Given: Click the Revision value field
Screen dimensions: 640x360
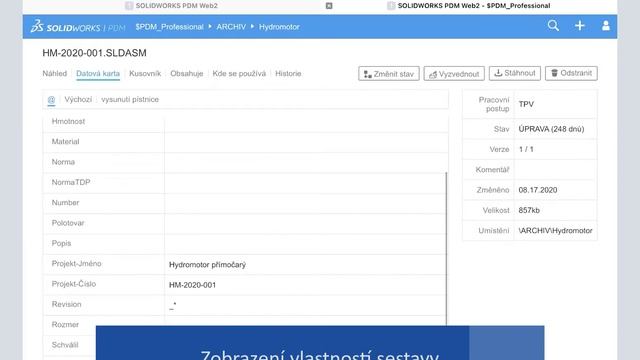Looking at the screenshot, I should [305, 305].
